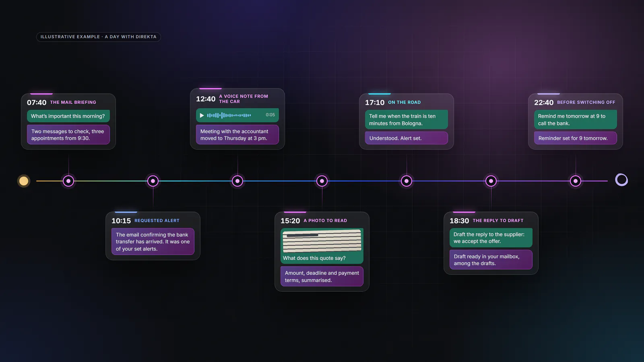Select the 'What's important this morning?' message
Image resolution: width=644 pixels, height=362 pixels.
point(68,116)
